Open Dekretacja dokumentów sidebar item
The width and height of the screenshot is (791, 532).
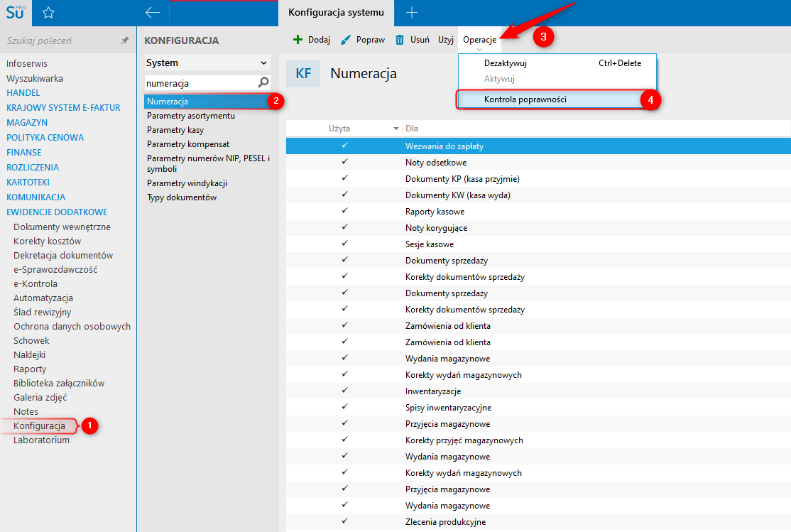(x=63, y=256)
